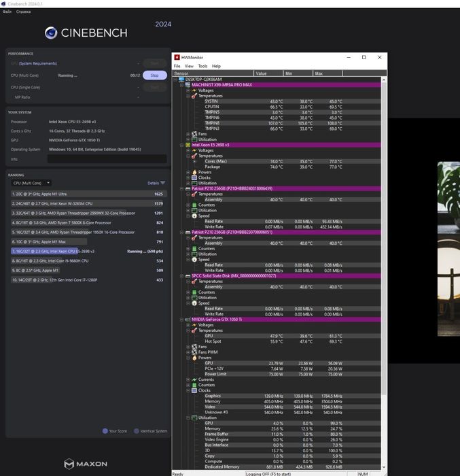460x476 pixels.
Task: Click the Counters icon under SPCC Solid State Disk
Action: pos(194,292)
